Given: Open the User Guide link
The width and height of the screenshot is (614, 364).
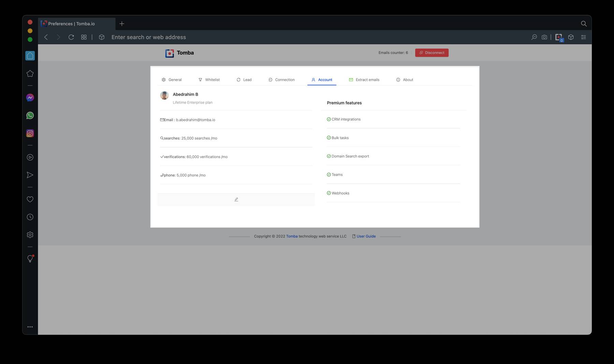Looking at the screenshot, I should pyautogui.click(x=366, y=236).
